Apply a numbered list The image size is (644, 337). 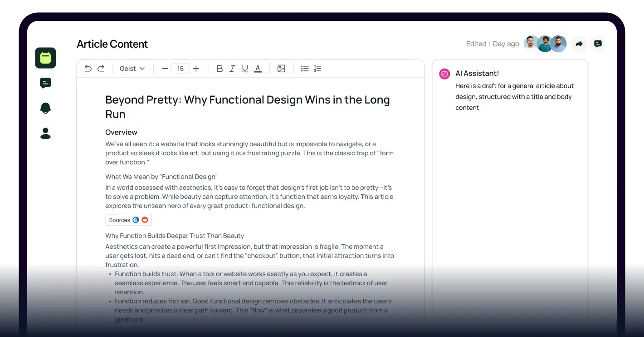pyautogui.click(x=317, y=68)
